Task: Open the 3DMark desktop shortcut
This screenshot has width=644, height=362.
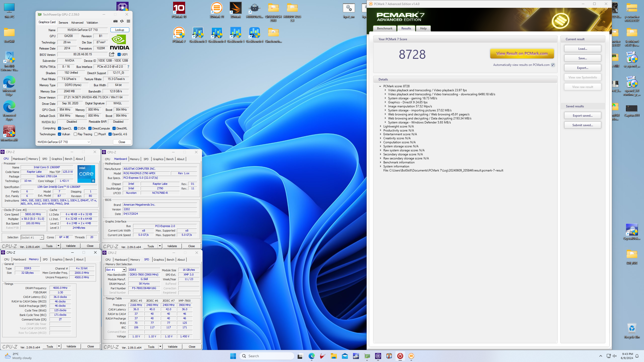Action: (x=235, y=10)
